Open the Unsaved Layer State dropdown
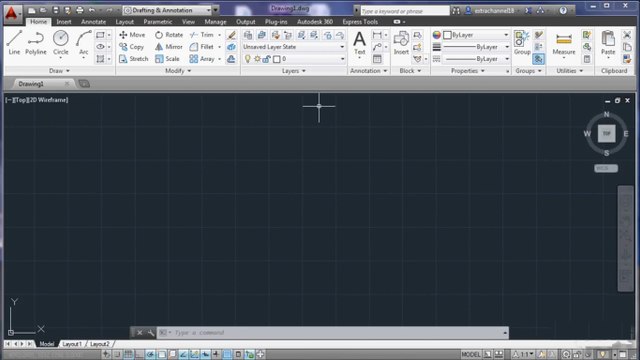Screen dimensions: 640x360 point(293,47)
